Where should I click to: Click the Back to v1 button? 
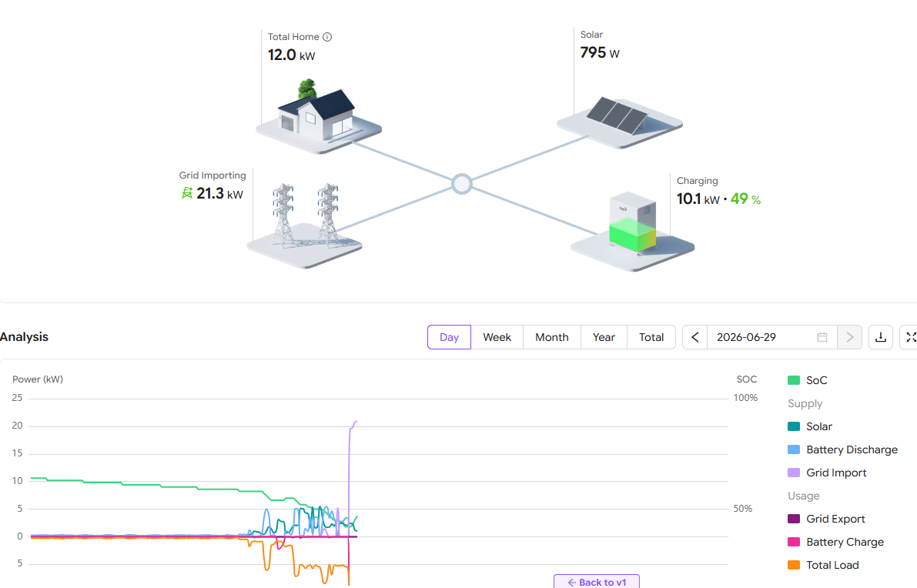click(597, 582)
